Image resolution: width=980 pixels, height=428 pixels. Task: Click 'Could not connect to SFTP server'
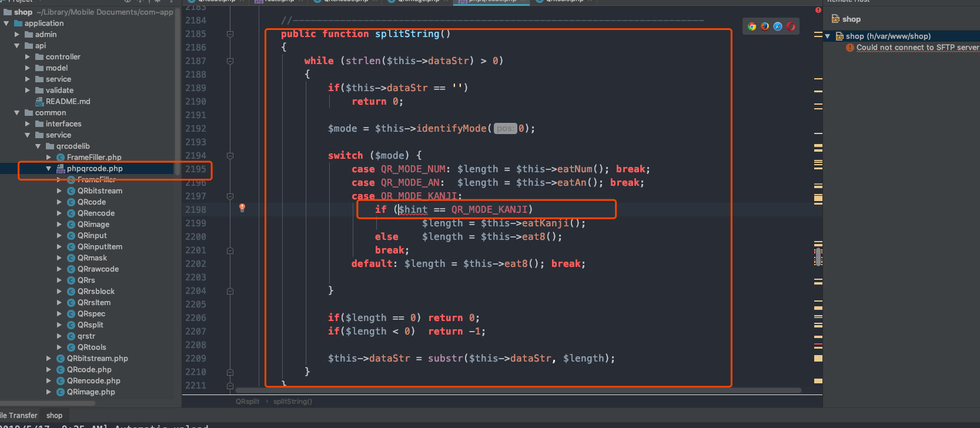[918, 48]
